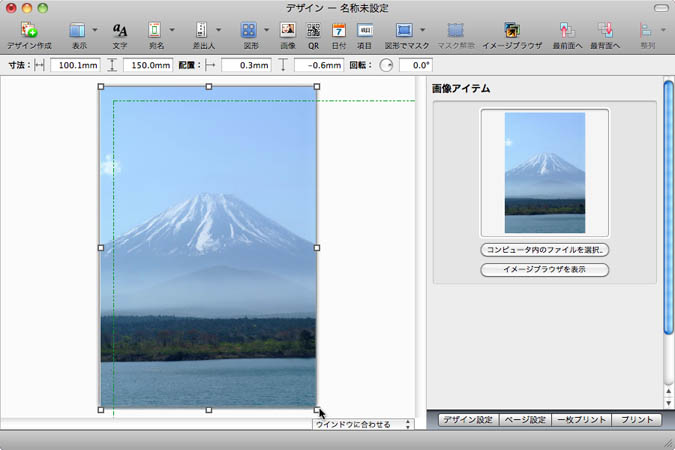Click the 画像 image tool icon
This screenshot has width=675, height=450.
288,31
